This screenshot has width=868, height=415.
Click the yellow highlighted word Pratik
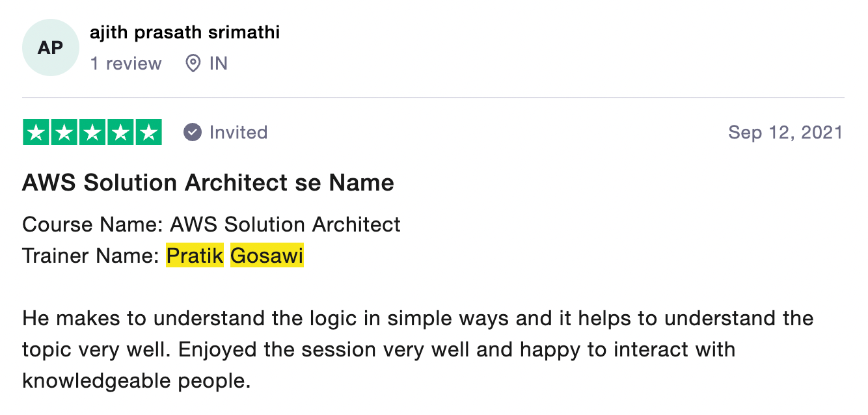point(195,256)
